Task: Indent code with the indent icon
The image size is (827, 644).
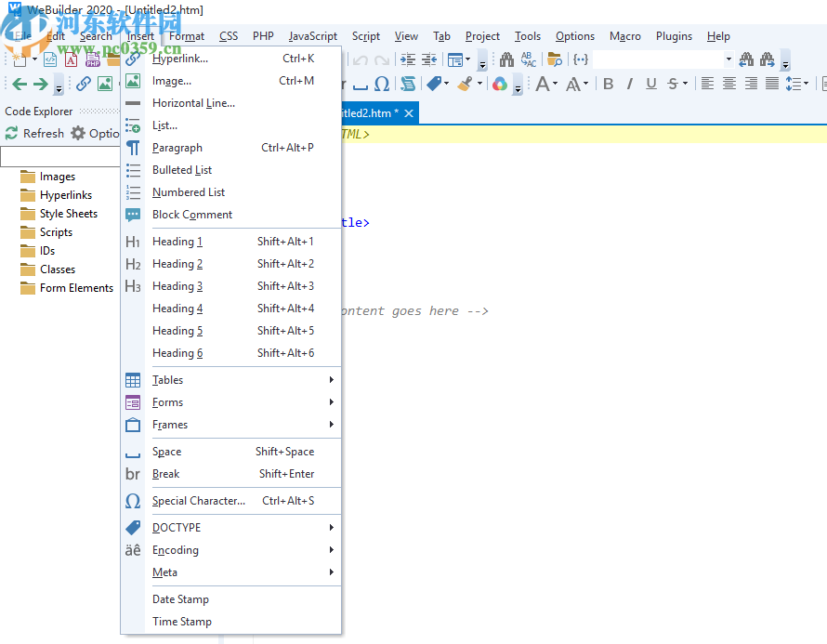Action: [x=408, y=59]
